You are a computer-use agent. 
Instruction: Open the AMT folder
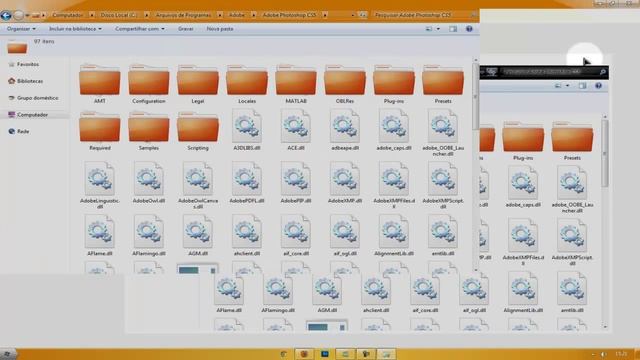[100, 83]
